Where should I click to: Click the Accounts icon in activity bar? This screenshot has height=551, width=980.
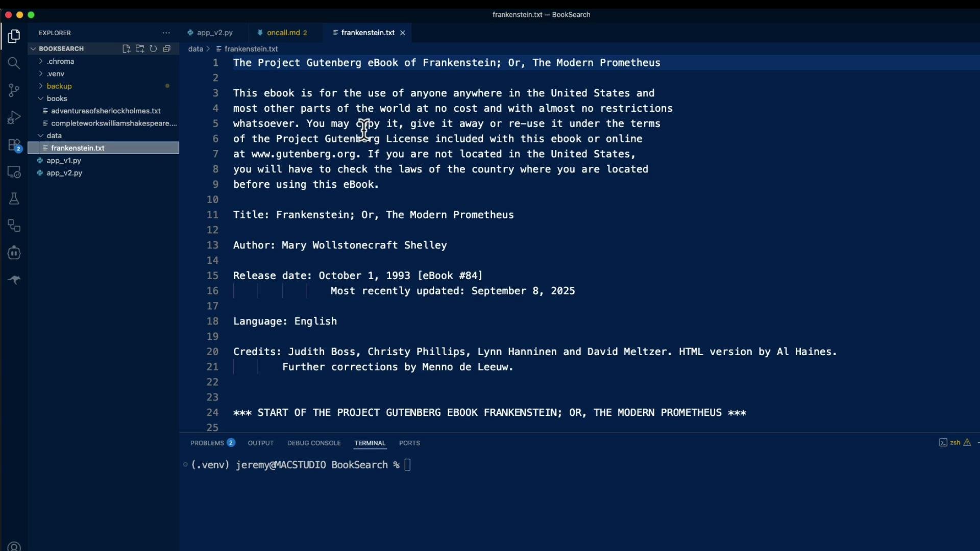14,546
